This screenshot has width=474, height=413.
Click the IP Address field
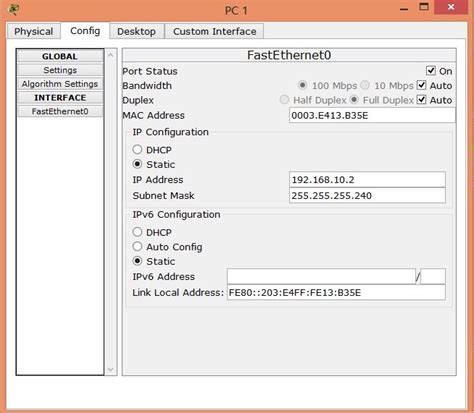[367, 180]
